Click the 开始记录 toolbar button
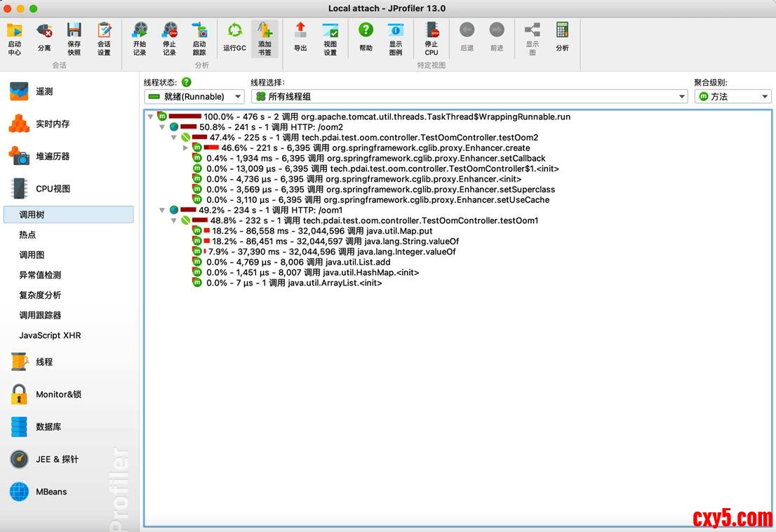The image size is (776, 532). pos(140,38)
